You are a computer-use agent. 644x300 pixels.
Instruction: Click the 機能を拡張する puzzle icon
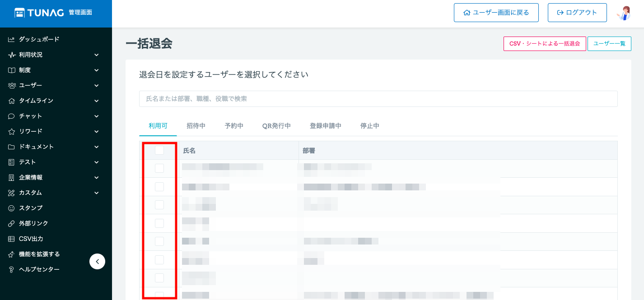(x=12, y=254)
